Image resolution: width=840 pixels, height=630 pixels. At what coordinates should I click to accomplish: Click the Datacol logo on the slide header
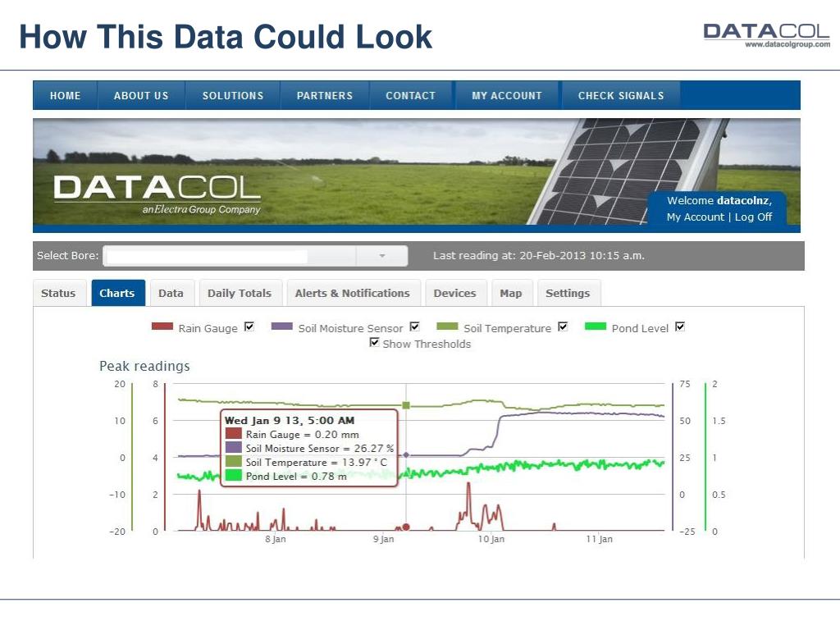click(767, 35)
